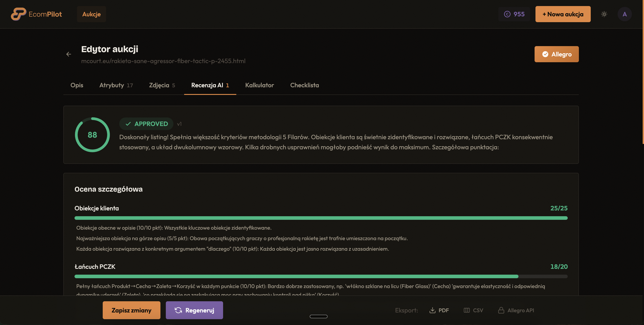Switch to the Opis tab
Image resolution: width=644 pixels, height=325 pixels.
(x=77, y=85)
